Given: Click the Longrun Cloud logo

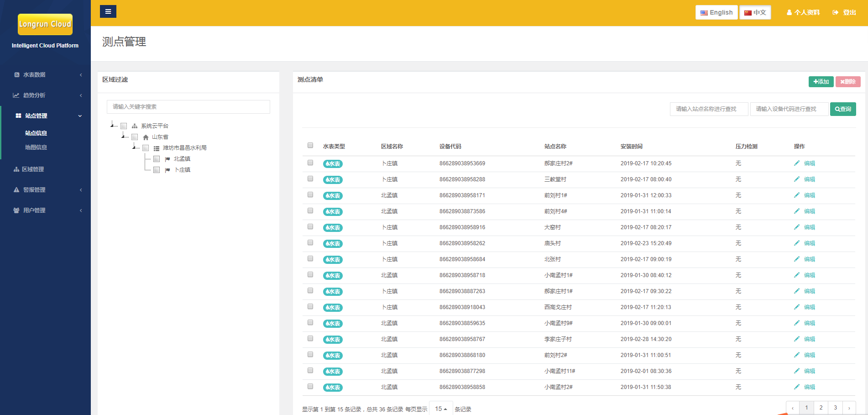Looking at the screenshot, I should point(45,24).
